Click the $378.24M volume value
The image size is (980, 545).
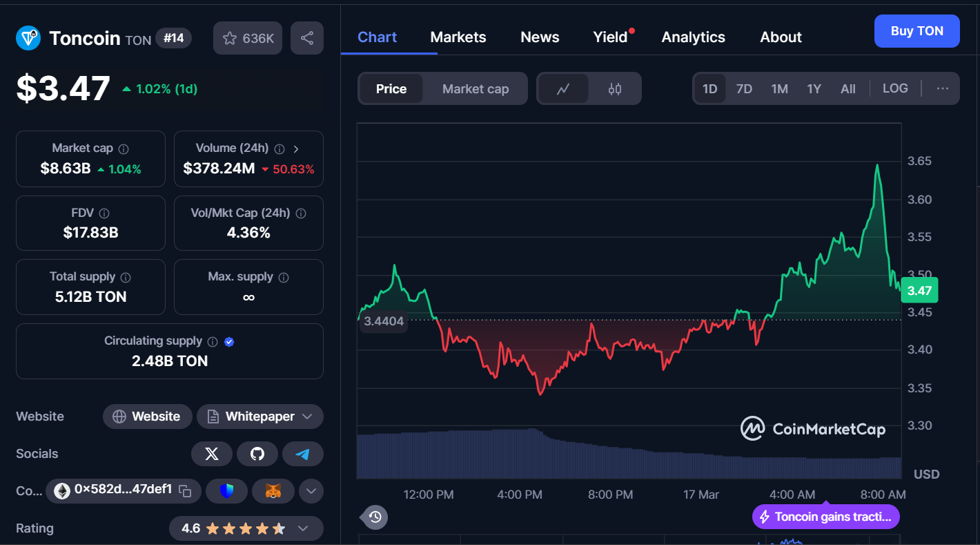pyautogui.click(x=219, y=169)
